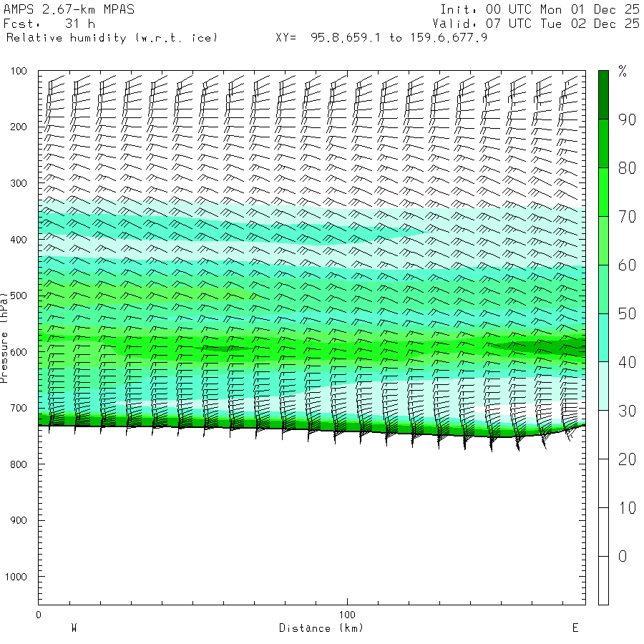Click the pressure axis label '600'
This screenshot has height=644, width=644.
click(19, 352)
